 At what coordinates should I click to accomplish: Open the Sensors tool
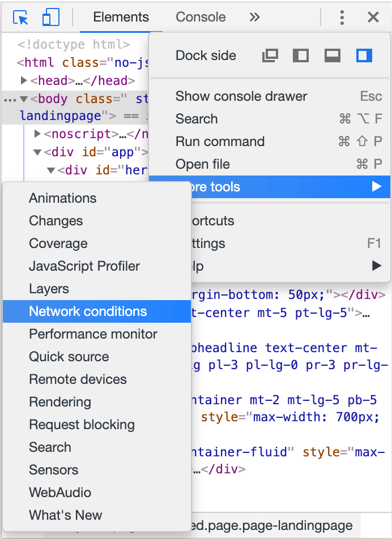point(54,470)
